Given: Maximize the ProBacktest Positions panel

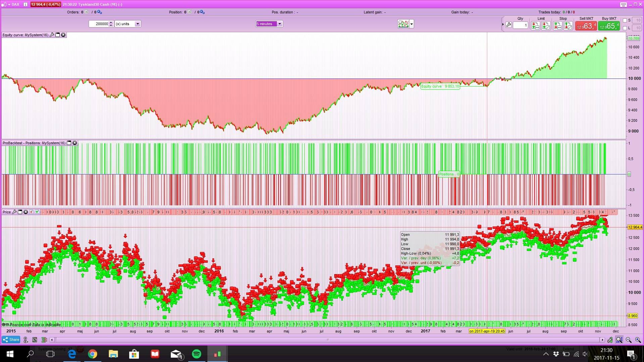Looking at the screenshot, I should pyautogui.click(x=69, y=143).
